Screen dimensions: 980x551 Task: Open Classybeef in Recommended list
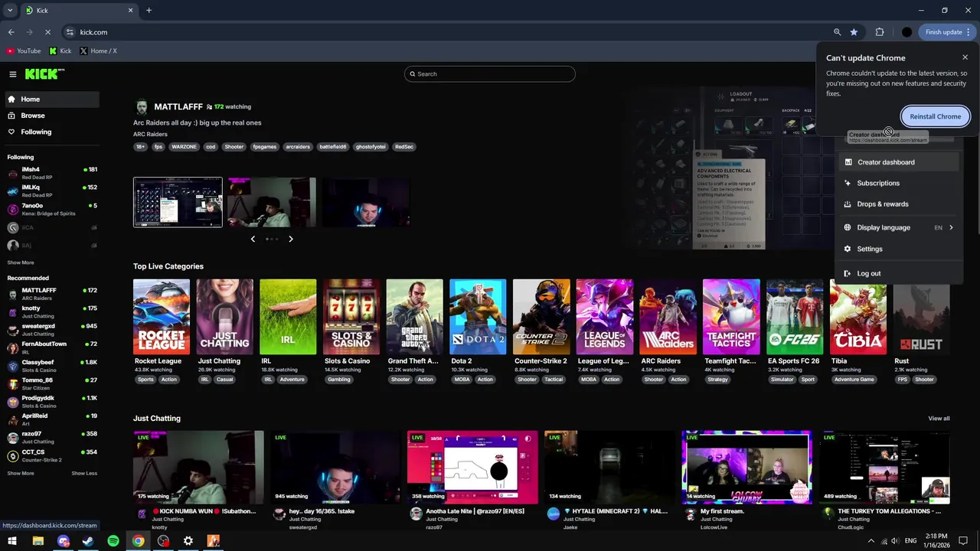click(52, 366)
